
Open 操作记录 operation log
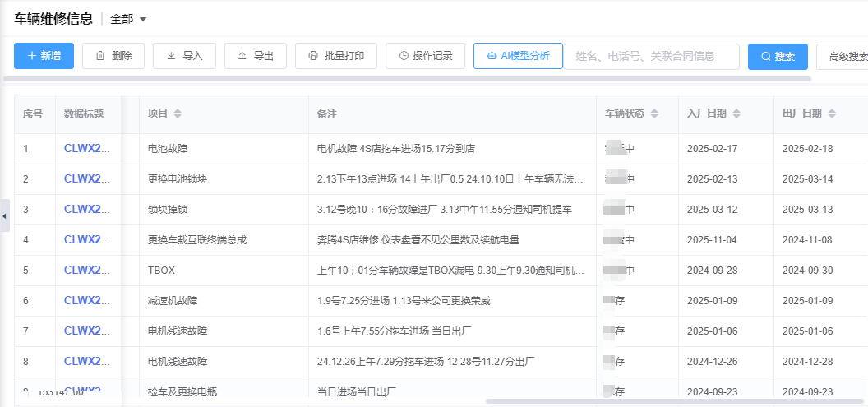tap(425, 56)
